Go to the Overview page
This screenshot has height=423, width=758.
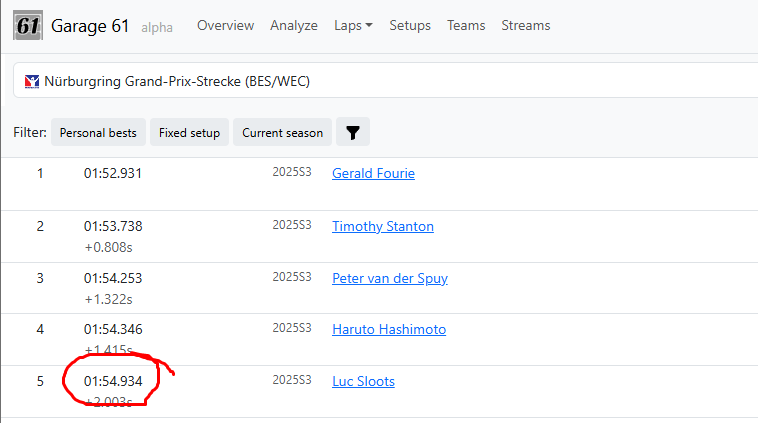(225, 25)
